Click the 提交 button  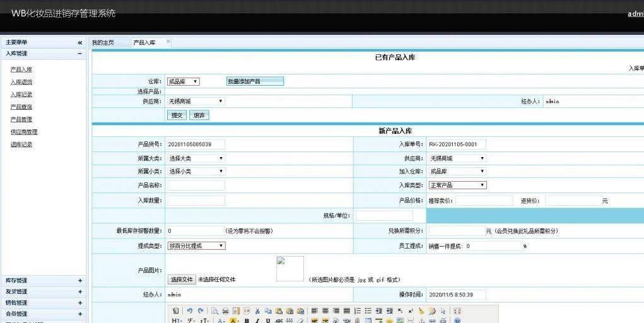click(x=177, y=115)
